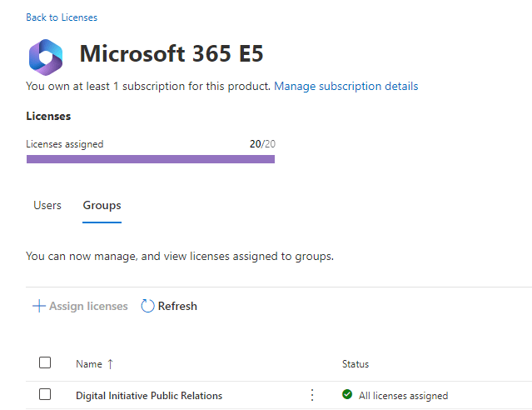
Task: Check the Digital Initiative Public Relations checkbox
Action: 45,394
